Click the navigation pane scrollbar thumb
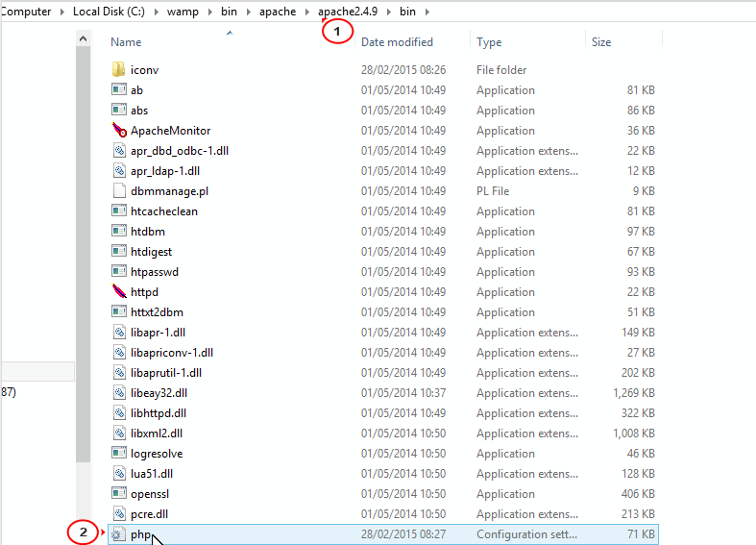The width and height of the screenshot is (756, 545). click(x=83, y=254)
